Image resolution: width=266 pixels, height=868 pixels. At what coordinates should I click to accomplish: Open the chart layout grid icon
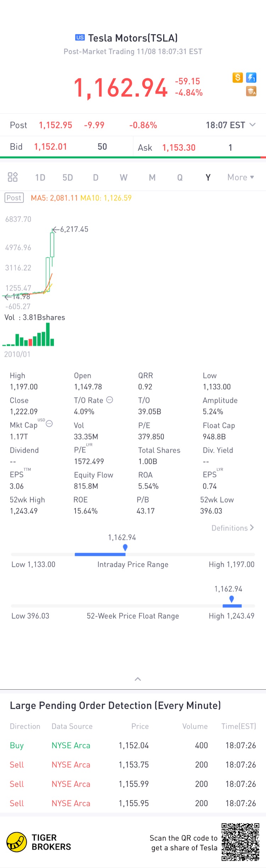pyautogui.click(x=13, y=177)
